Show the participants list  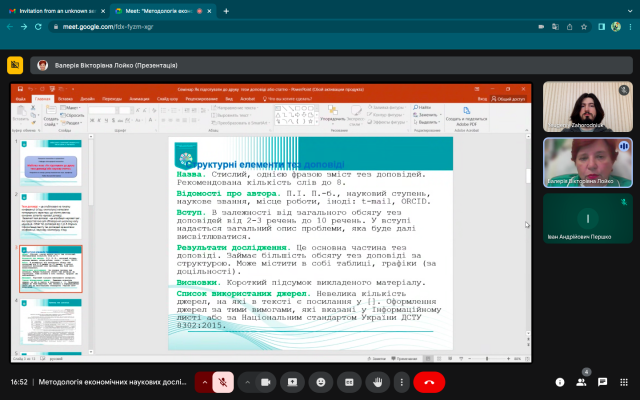[580, 382]
